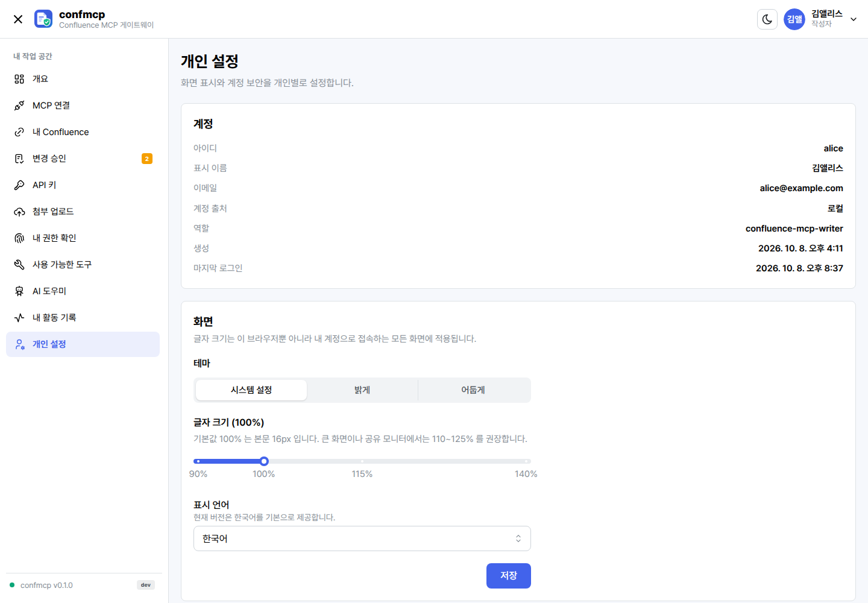Click the 개요 grid icon
The height and width of the screenshot is (603, 868).
(x=19, y=79)
